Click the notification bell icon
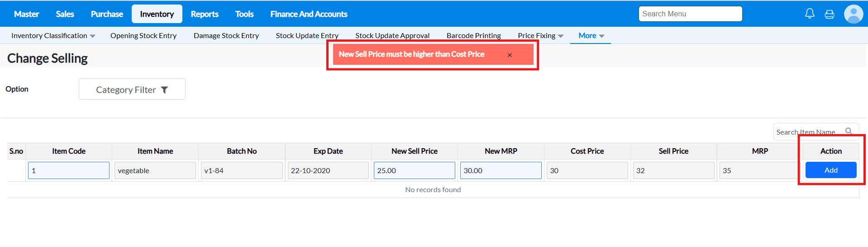 point(810,14)
